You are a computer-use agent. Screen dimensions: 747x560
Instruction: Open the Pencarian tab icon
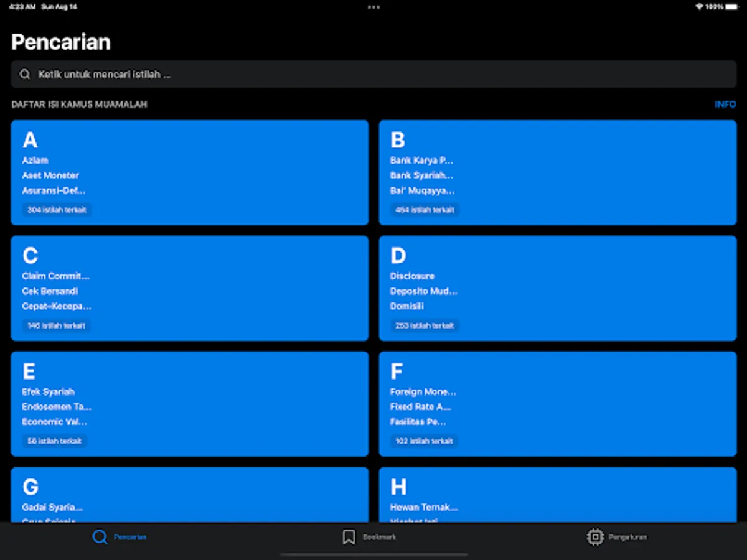click(100, 537)
